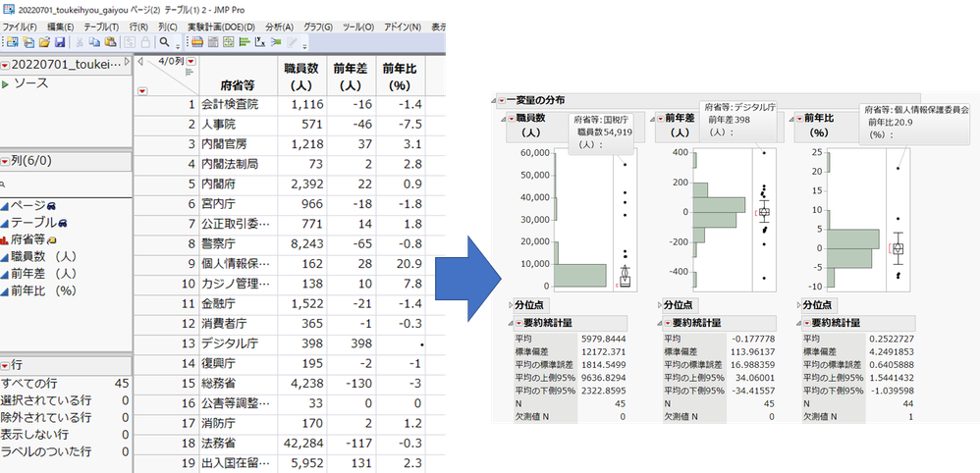Viewport: 980px width, 473px height.
Task: Open the red triangle menu of 職員数 distribution
Action: pos(512,118)
